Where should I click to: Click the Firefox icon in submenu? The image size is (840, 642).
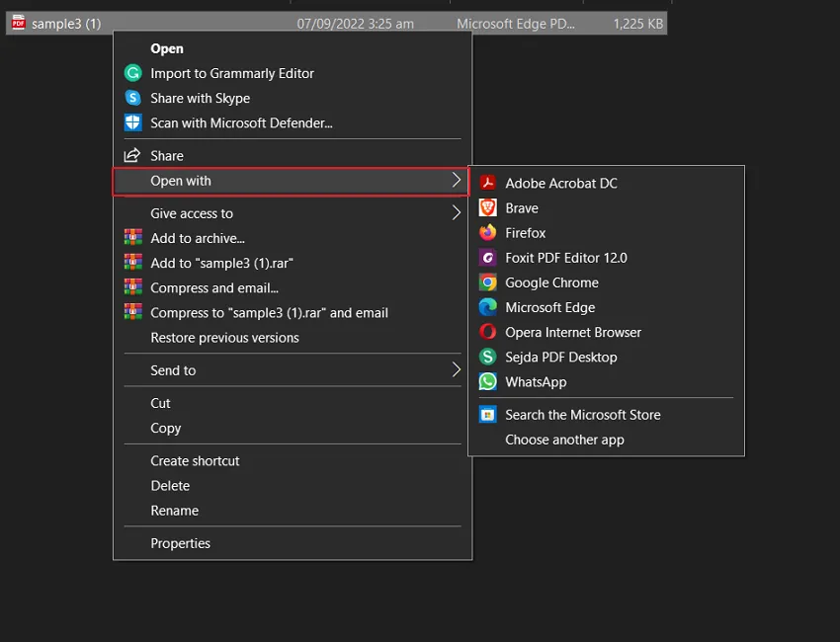(x=487, y=233)
